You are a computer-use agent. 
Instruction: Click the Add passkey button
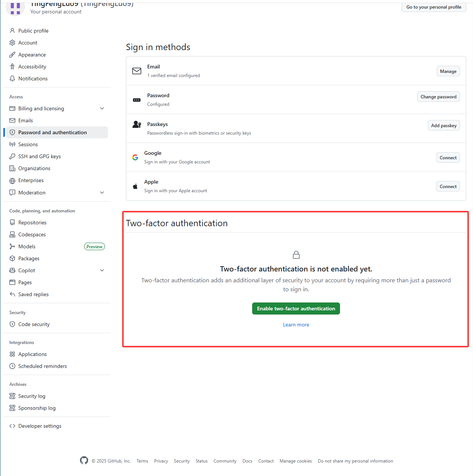click(x=443, y=126)
